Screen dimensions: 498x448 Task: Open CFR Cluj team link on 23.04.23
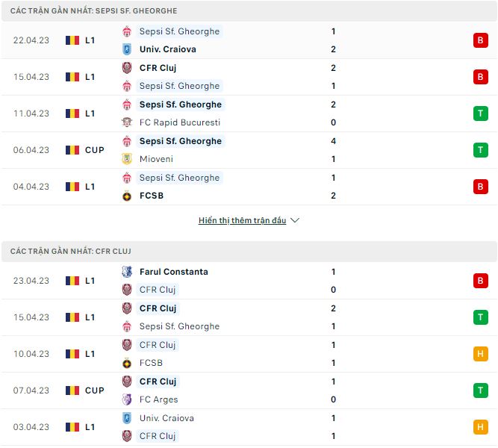pyautogui.click(x=158, y=290)
